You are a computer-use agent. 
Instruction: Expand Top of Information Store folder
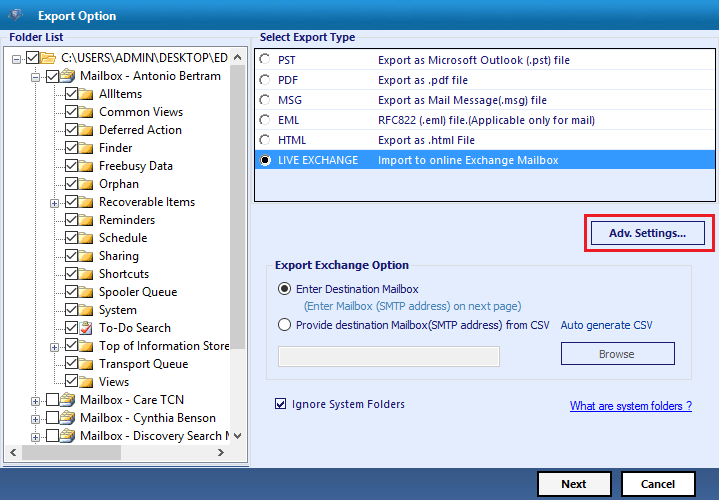(x=54, y=347)
